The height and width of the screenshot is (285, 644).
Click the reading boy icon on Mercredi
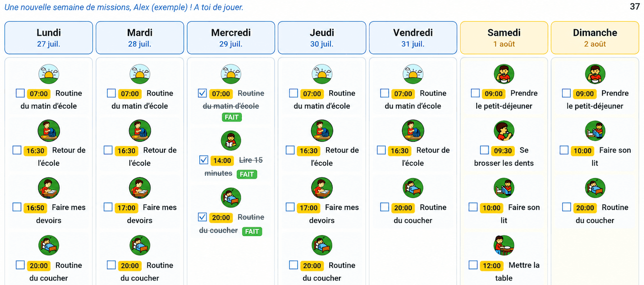[x=231, y=140]
